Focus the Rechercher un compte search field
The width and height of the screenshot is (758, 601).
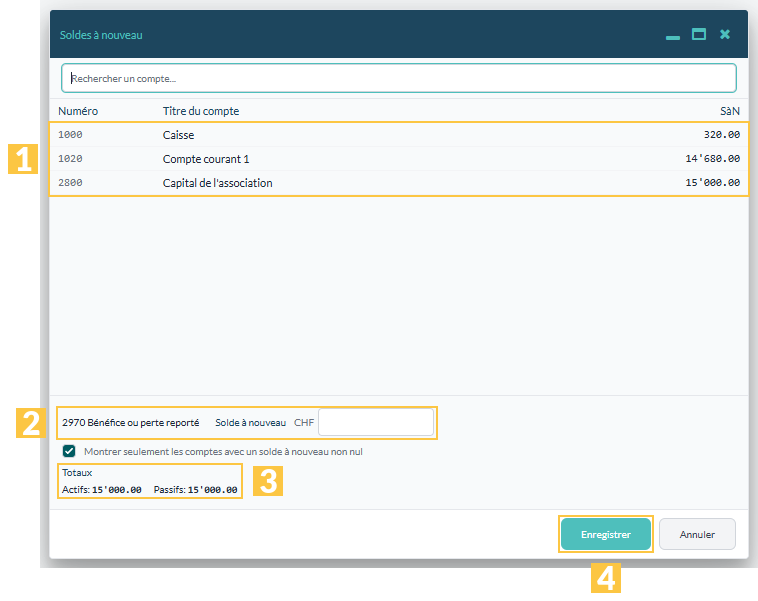399,78
